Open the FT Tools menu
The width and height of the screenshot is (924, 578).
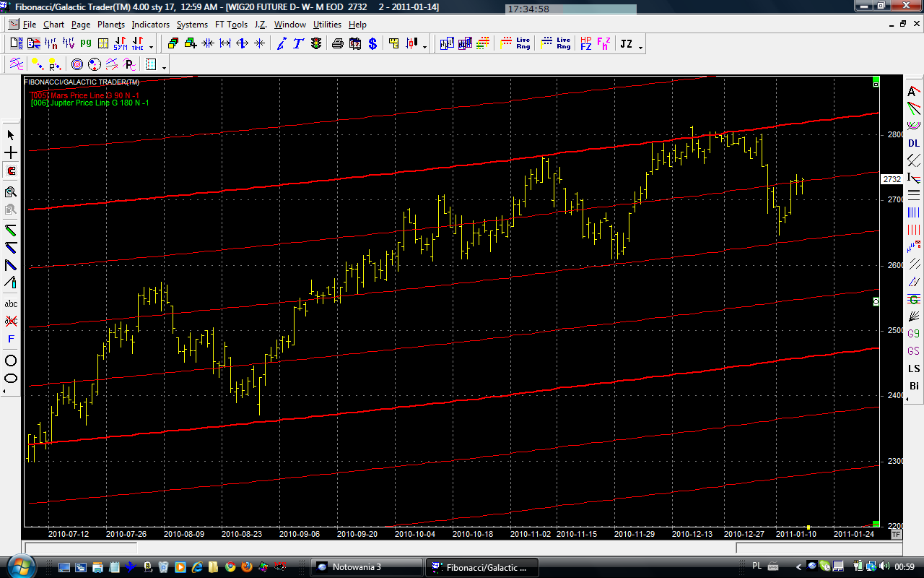pos(231,25)
